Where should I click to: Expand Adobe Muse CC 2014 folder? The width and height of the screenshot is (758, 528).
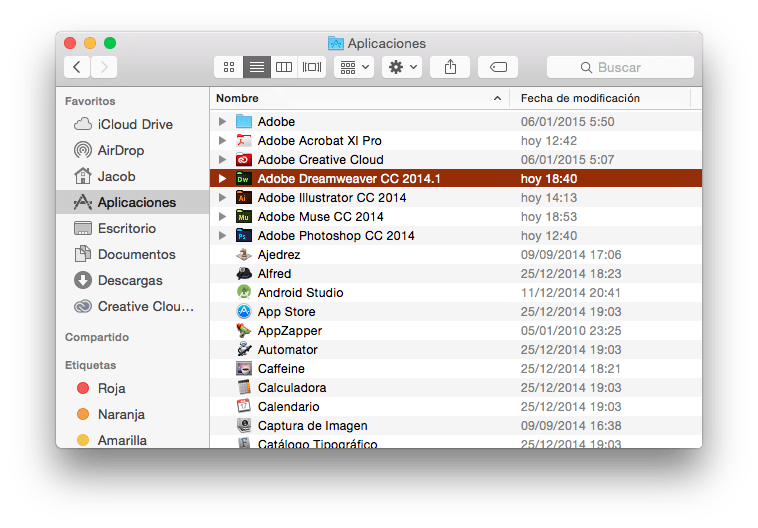pyautogui.click(x=222, y=217)
